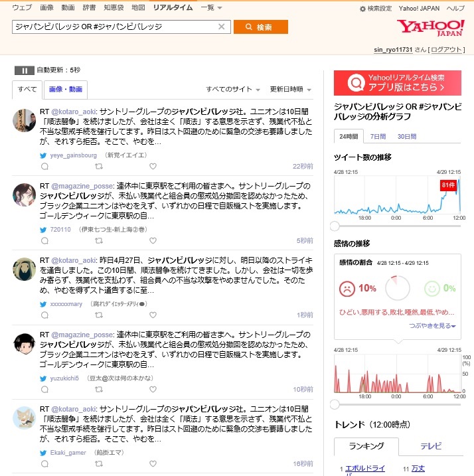Open @magazine_posse mention in 720110 tweet
The height and width of the screenshot is (476, 474).
[82, 186]
